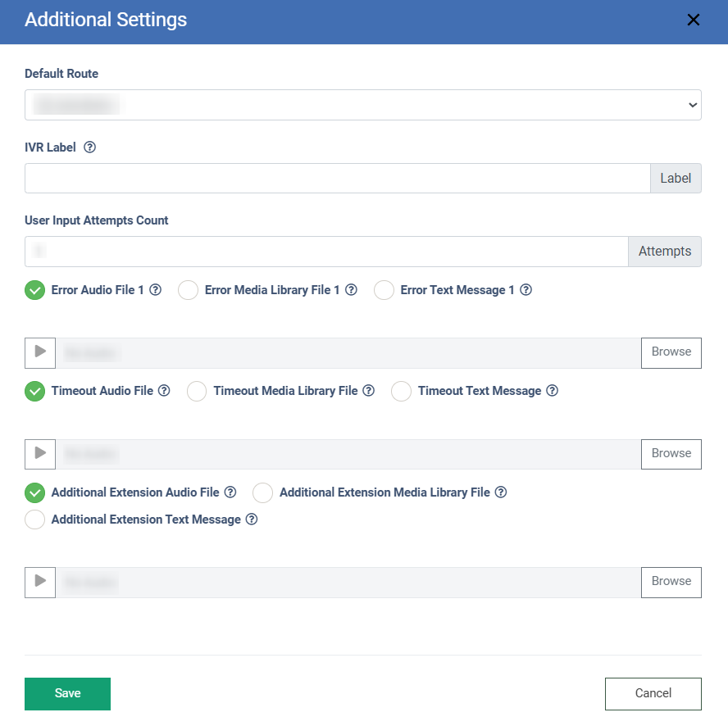The image size is (728, 726).
Task: Select Error Text Message 1 radio button
Action: 384,291
